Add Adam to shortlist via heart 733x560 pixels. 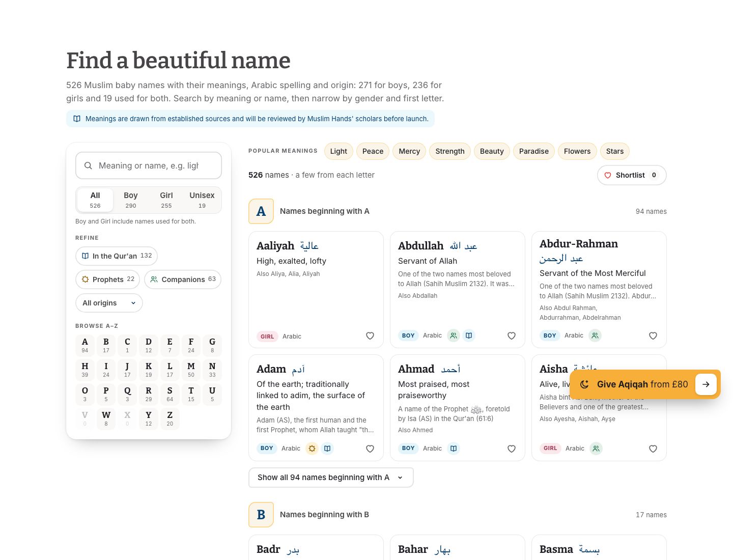[x=370, y=449]
